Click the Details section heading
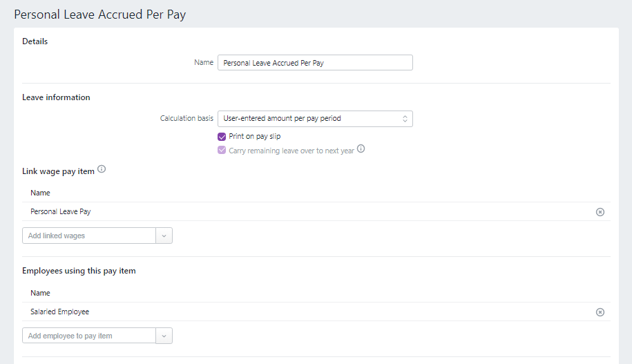Viewport: 632px width, 364px height. pos(35,41)
